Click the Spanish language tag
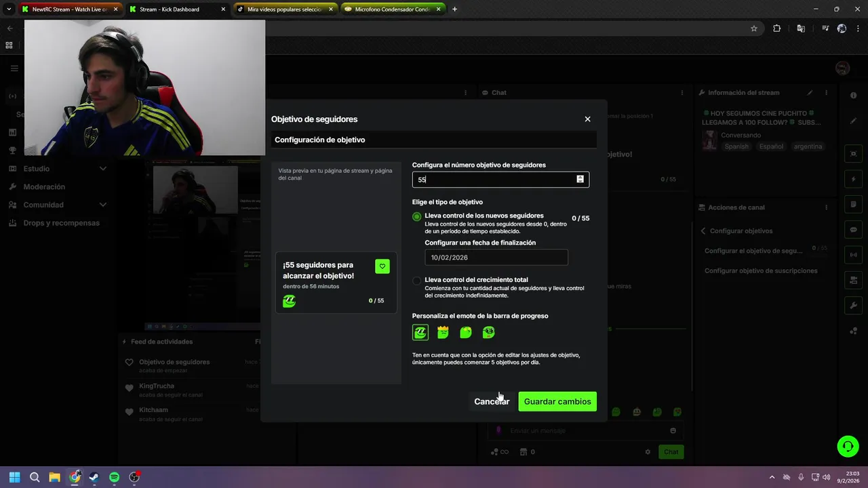Viewport: 868px width, 488px height. [x=736, y=146]
